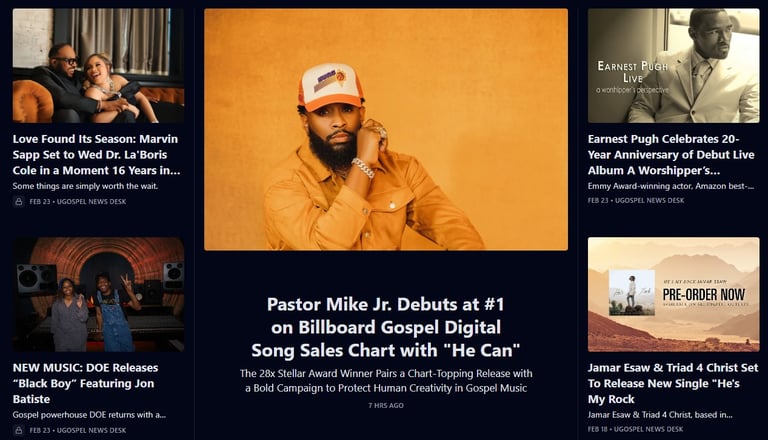
Task: Open the Pastor Mike Jr. featured image
Action: pyautogui.click(x=386, y=129)
